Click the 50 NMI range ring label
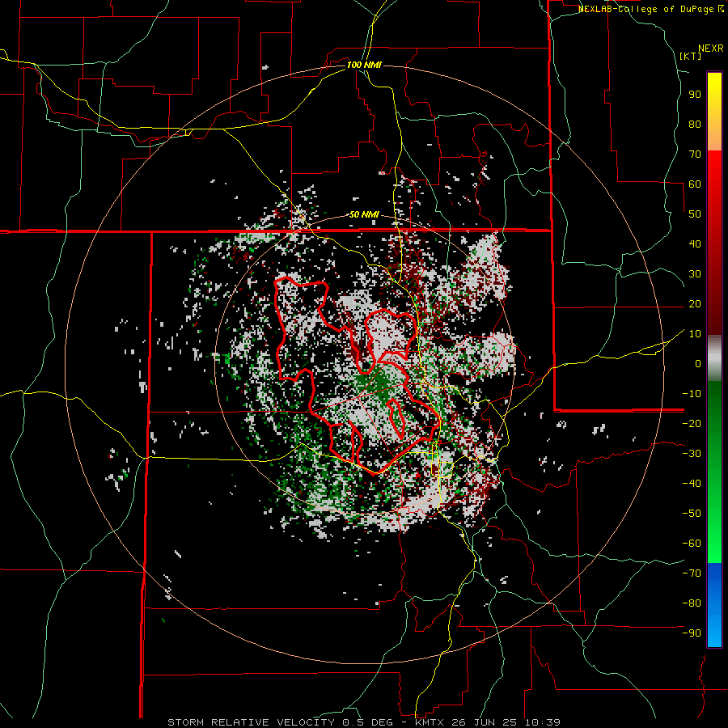 [x=364, y=214]
